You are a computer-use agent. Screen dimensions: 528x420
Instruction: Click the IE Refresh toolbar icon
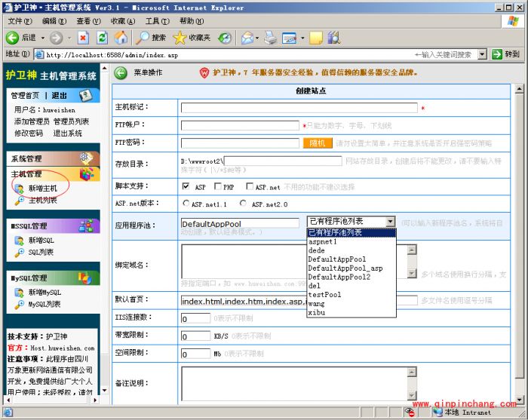(102, 38)
